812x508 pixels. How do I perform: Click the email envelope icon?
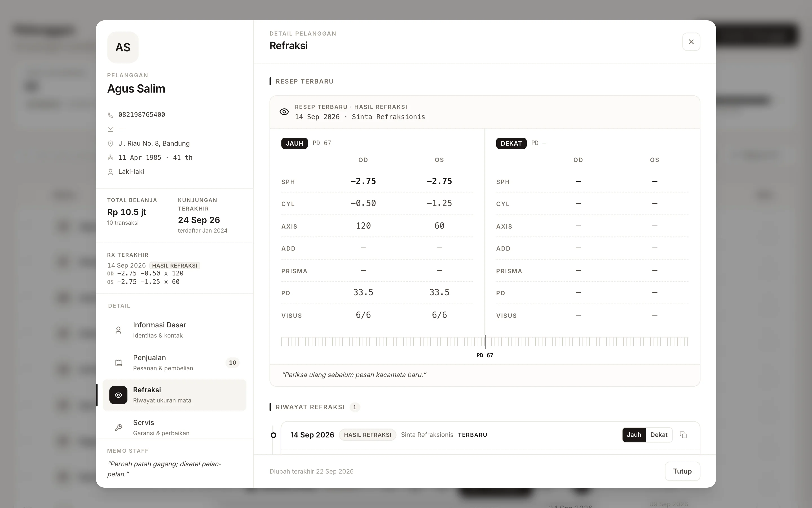111,129
